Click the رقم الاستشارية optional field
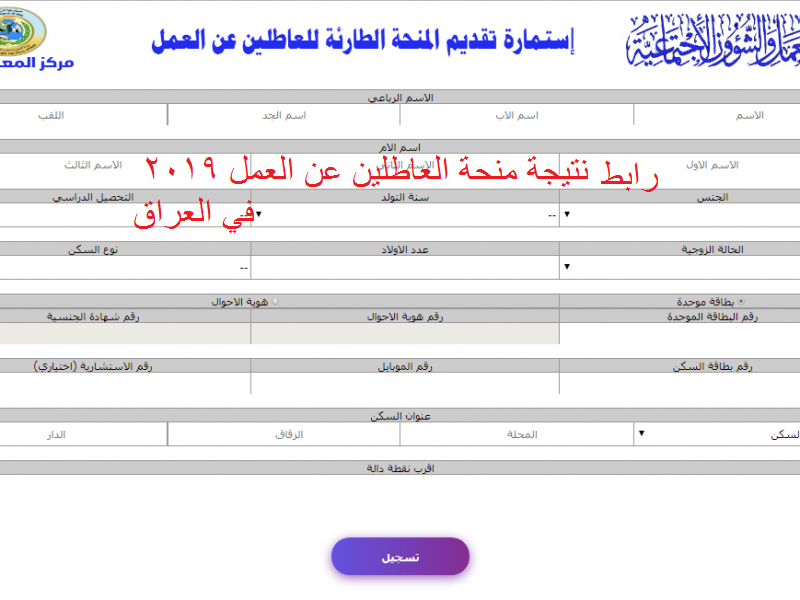 pos(125,383)
